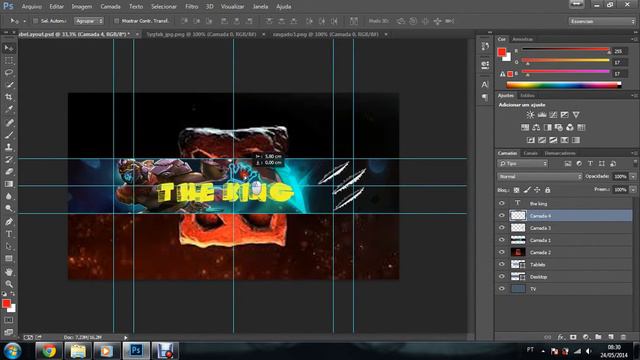Select the Eyedropper tool
This screenshot has height=360, width=640.
pyautogui.click(x=9, y=109)
